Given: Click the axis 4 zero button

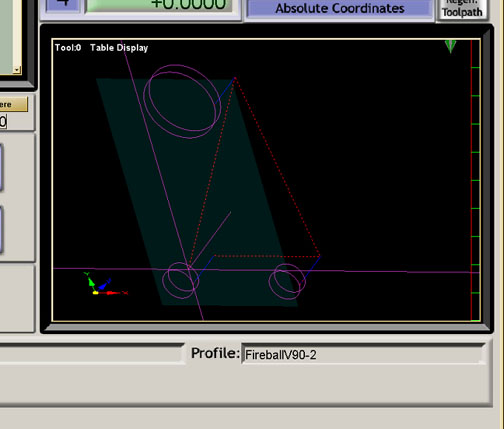Looking at the screenshot, I should pos(62,5).
